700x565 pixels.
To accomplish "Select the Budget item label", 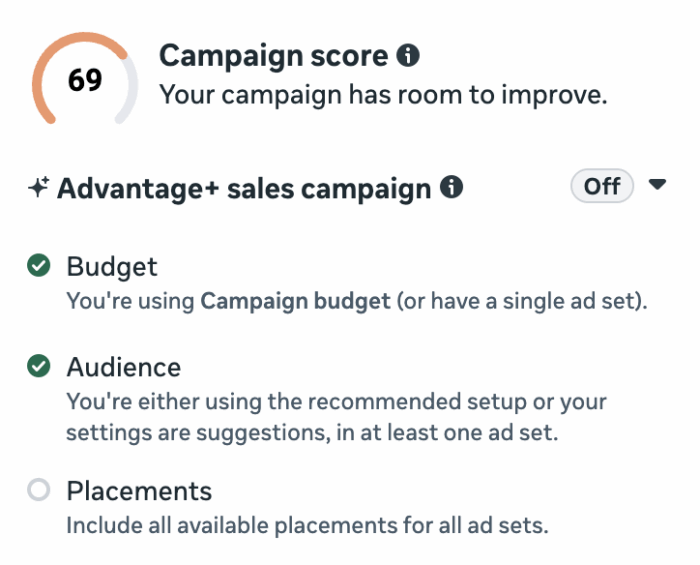I will pos(112,267).
